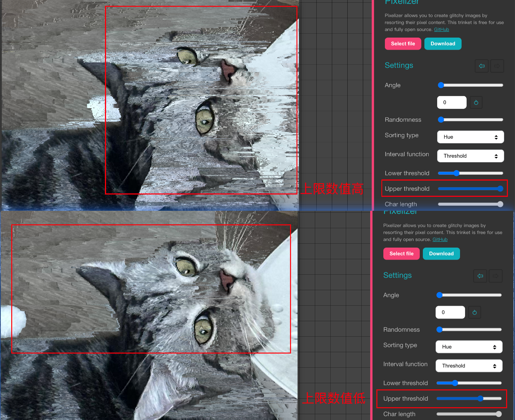Click the Angle number input field in bottom panel
Viewport: 515px width, 420px height.
[x=450, y=313]
